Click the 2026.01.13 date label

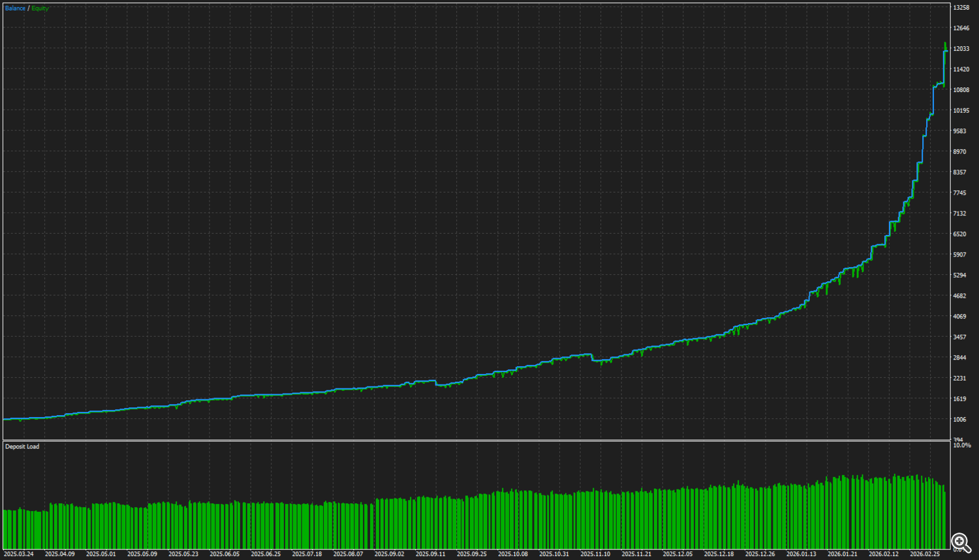(801, 554)
